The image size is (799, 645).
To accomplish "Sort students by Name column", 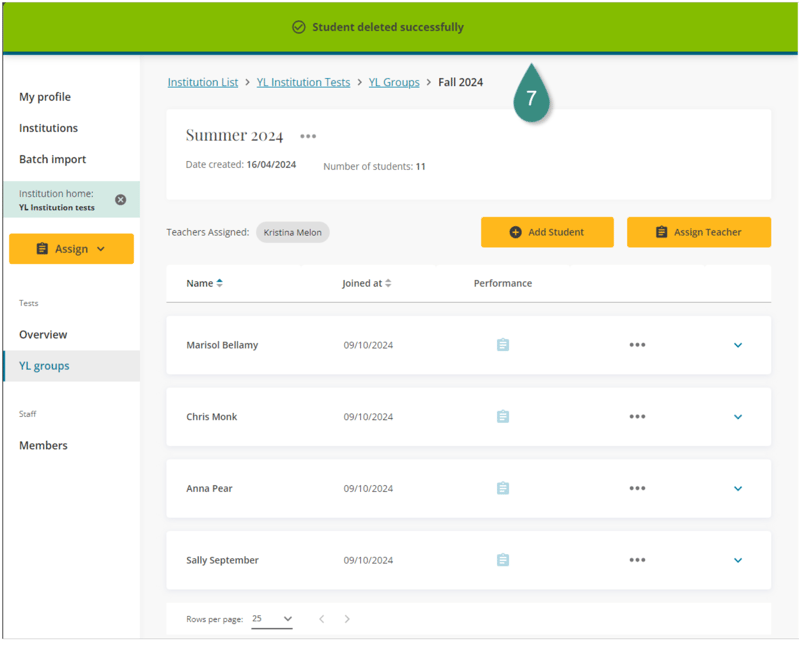I will pyautogui.click(x=204, y=283).
